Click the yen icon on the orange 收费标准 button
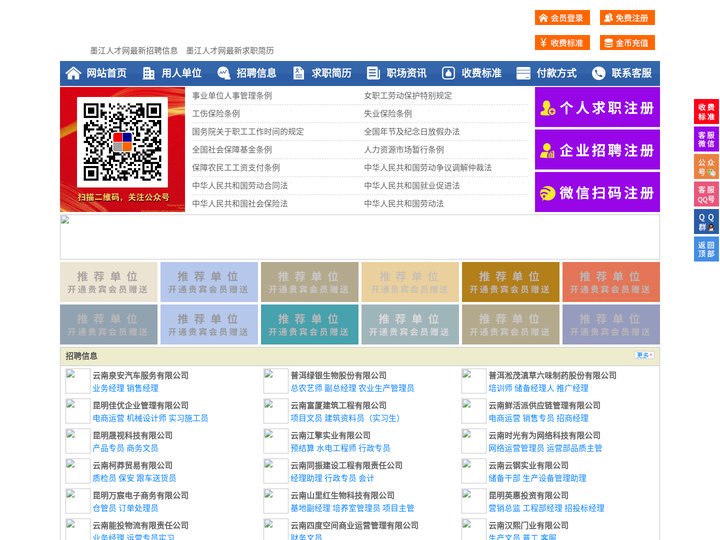Image resolution: width=720 pixels, height=540 pixels. (543, 43)
